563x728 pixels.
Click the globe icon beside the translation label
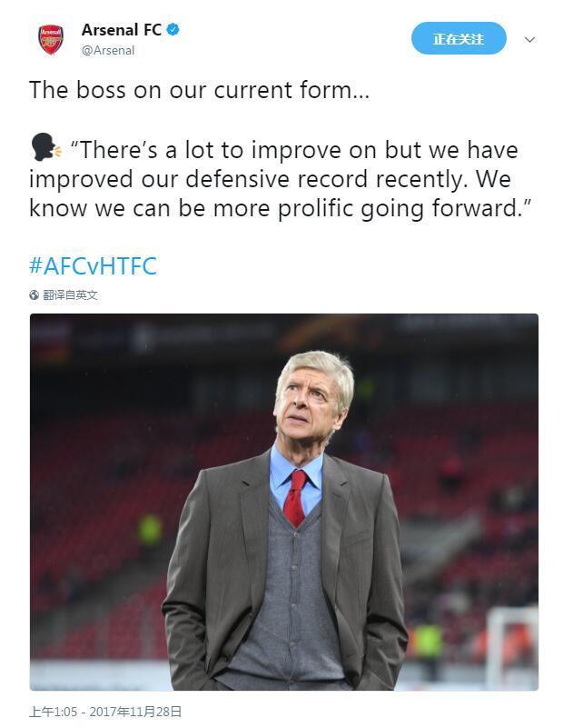pos(35,295)
